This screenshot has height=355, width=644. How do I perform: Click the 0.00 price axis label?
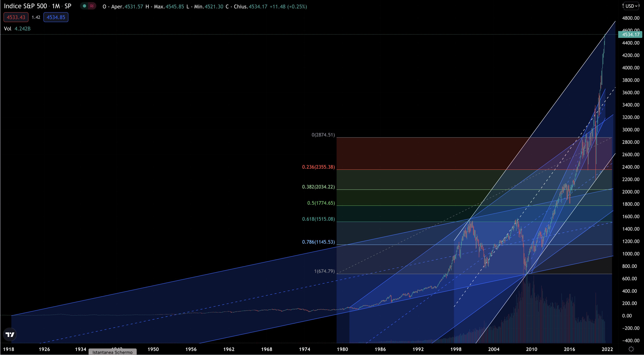coord(627,316)
